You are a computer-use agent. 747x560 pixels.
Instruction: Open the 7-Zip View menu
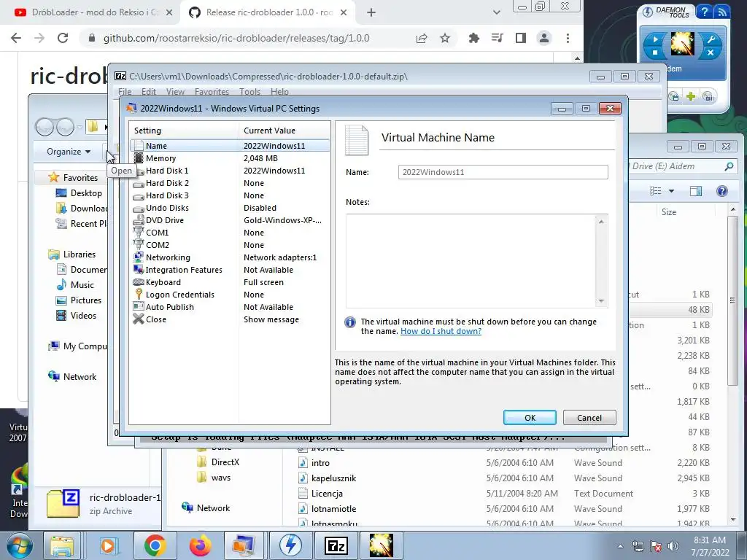(x=175, y=91)
